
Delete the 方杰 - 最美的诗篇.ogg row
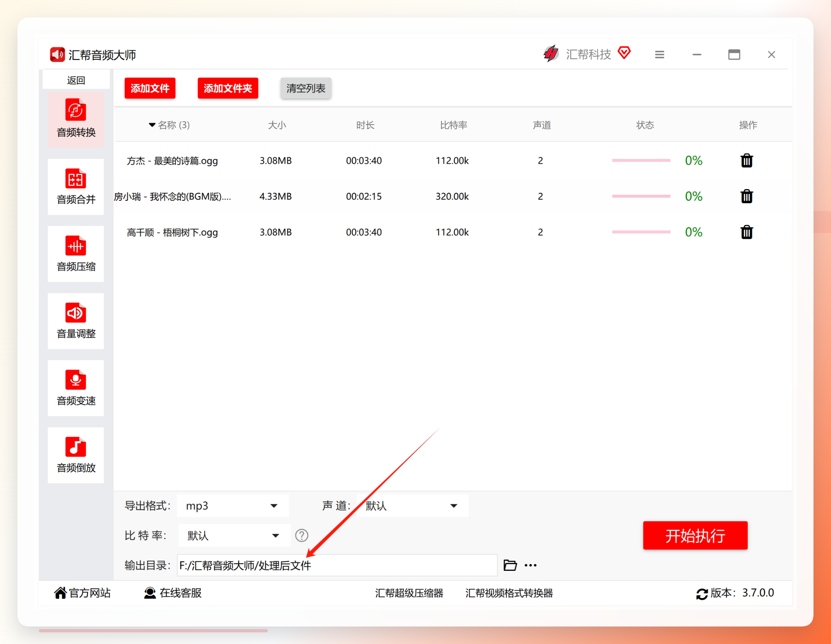(747, 161)
